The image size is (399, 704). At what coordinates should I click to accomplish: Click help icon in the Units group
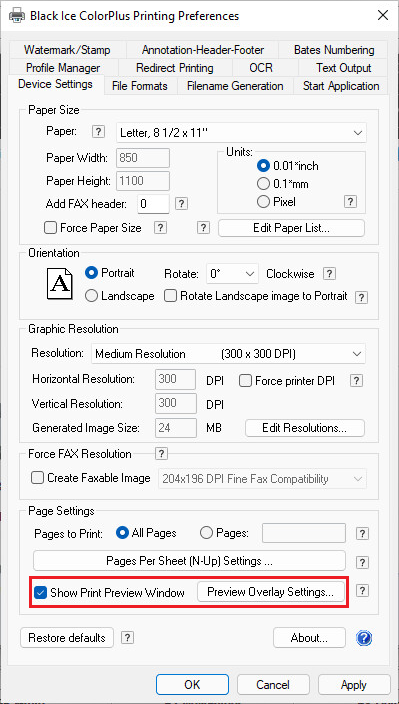351,202
